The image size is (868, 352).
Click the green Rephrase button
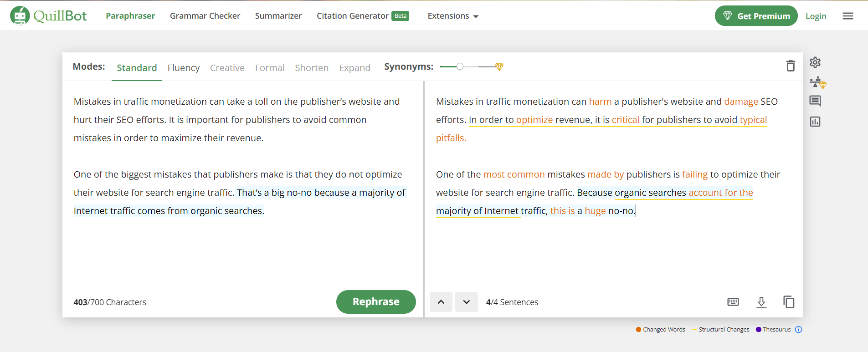[x=376, y=301]
